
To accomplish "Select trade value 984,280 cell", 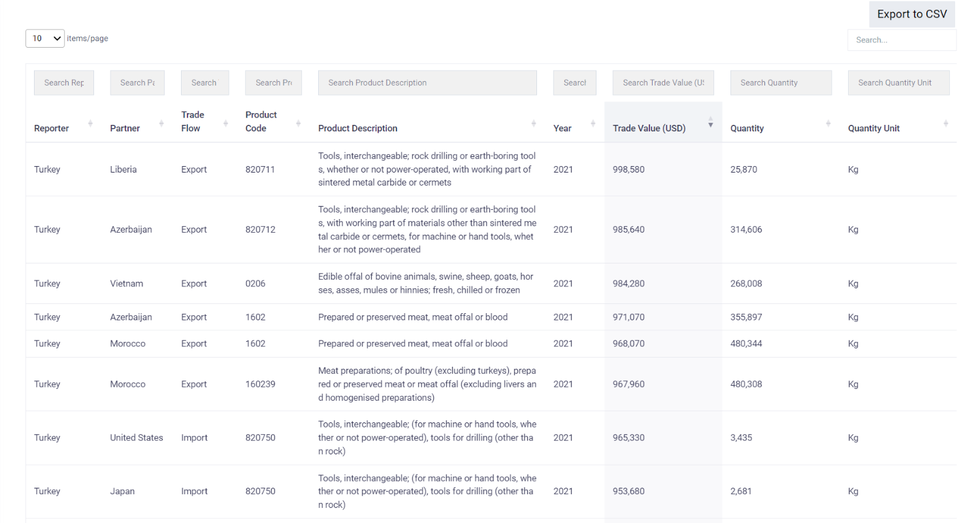I will (629, 284).
